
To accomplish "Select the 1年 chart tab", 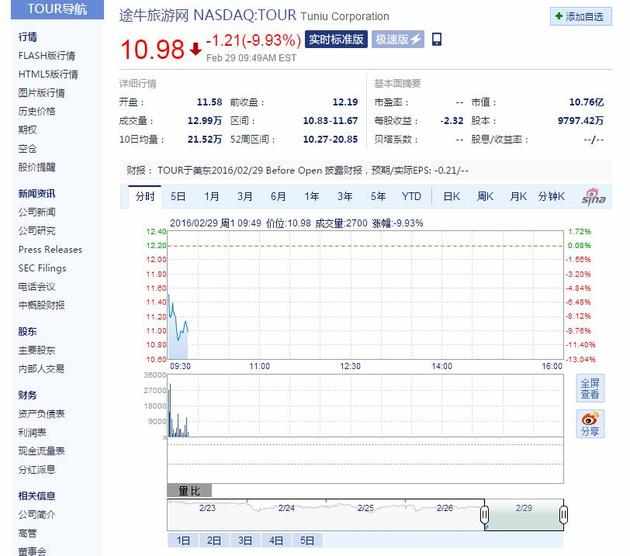I will pyautogui.click(x=311, y=196).
